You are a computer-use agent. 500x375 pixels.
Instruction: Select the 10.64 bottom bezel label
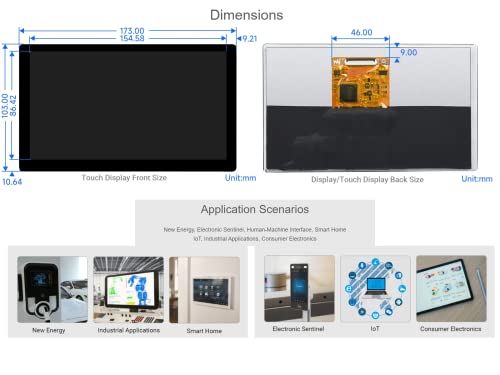tap(12, 182)
